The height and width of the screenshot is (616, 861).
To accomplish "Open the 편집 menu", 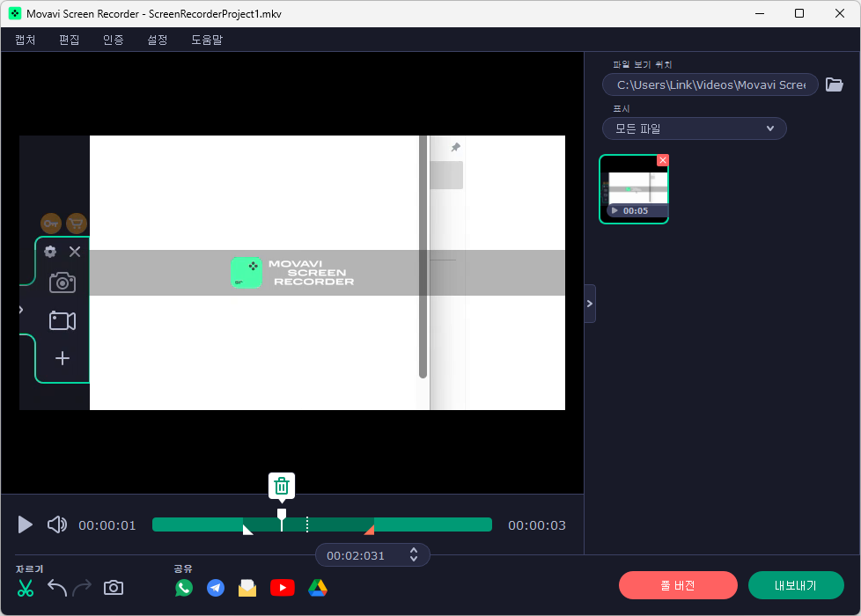I will click(x=70, y=40).
